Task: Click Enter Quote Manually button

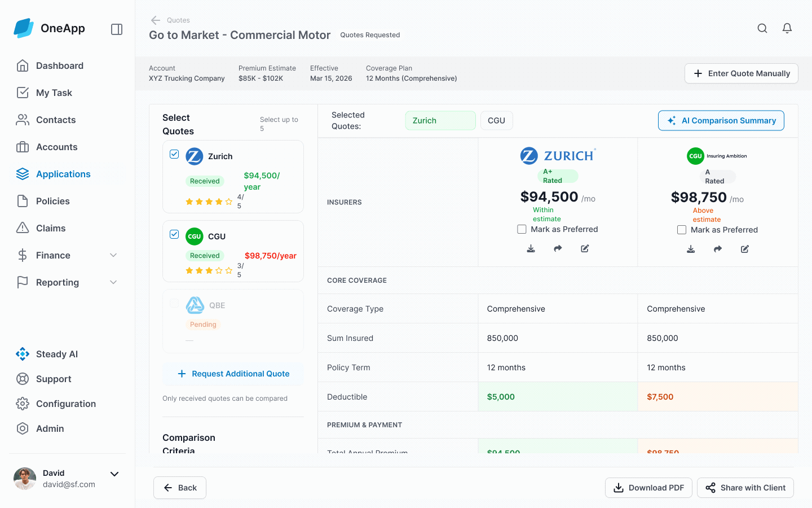Action: tap(742, 73)
